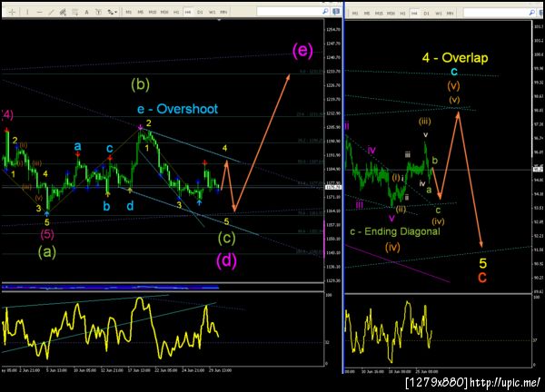
Task: Click the active H4 button, left toolbar
Action: (188, 12)
